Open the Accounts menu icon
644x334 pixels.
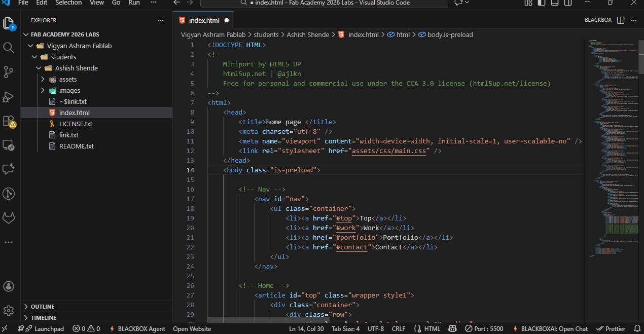pyautogui.click(x=9, y=286)
